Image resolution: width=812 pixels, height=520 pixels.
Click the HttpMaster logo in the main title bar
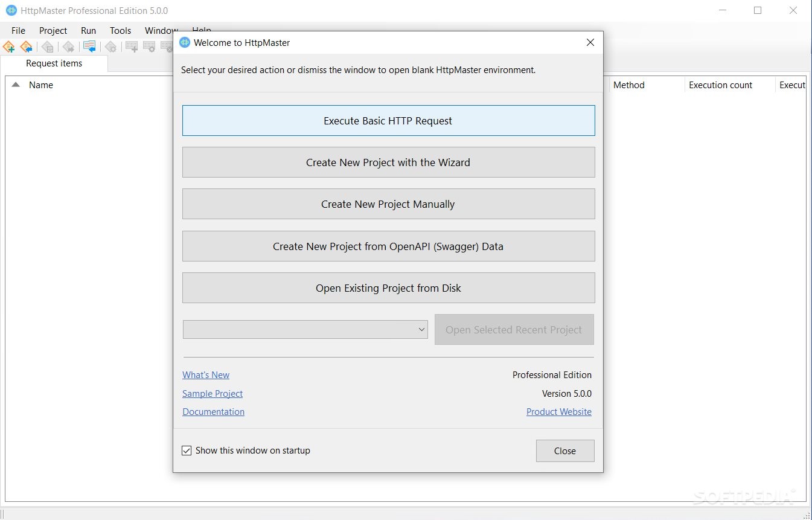[11, 10]
